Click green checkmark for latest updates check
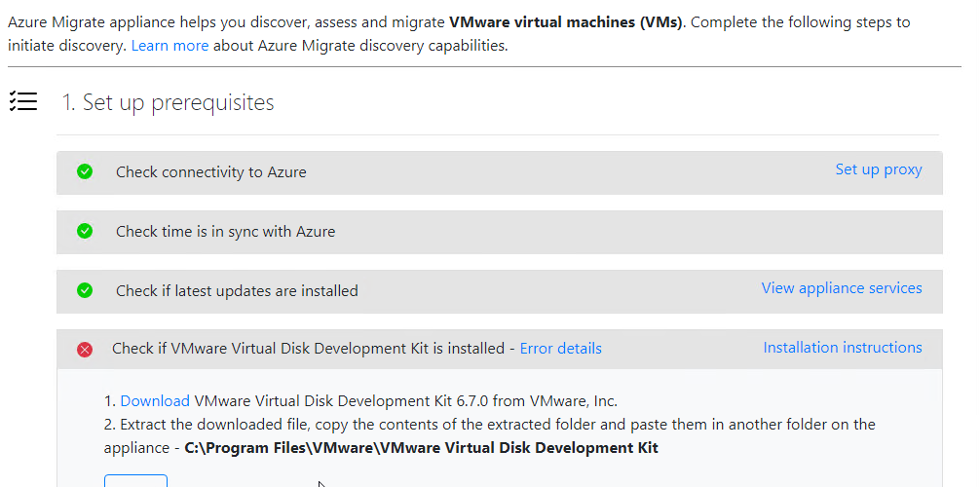 pos(85,290)
